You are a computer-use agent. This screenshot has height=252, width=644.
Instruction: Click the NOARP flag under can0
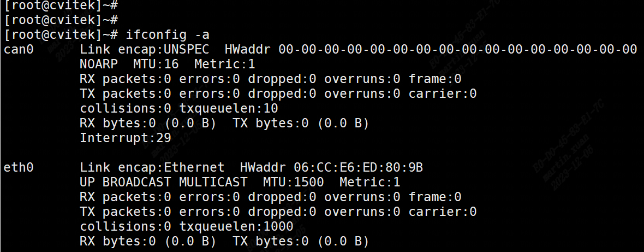point(98,64)
